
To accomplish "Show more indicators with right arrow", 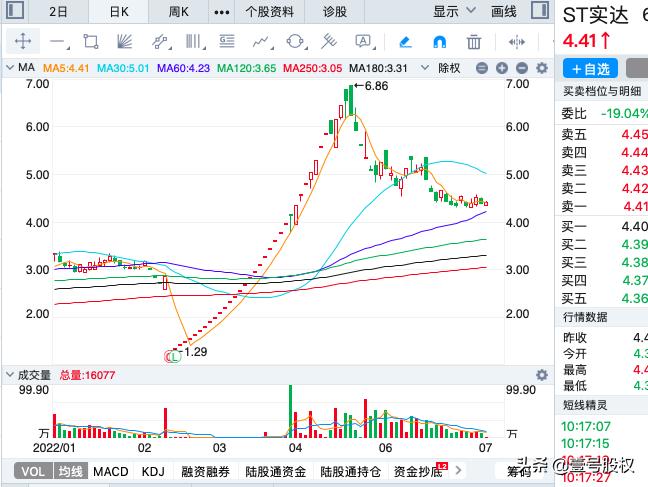I will point(458,470).
